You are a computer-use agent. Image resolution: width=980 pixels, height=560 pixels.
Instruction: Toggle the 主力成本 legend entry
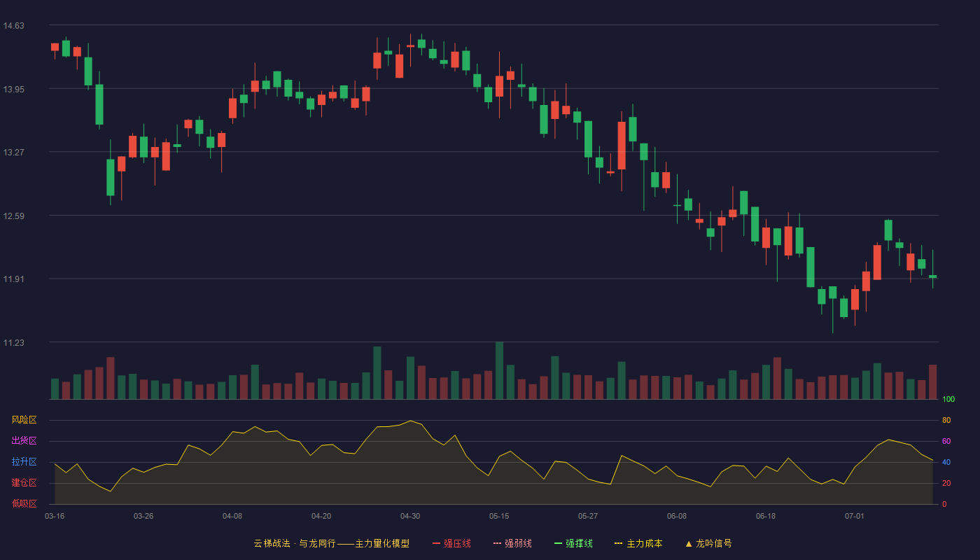click(639, 543)
